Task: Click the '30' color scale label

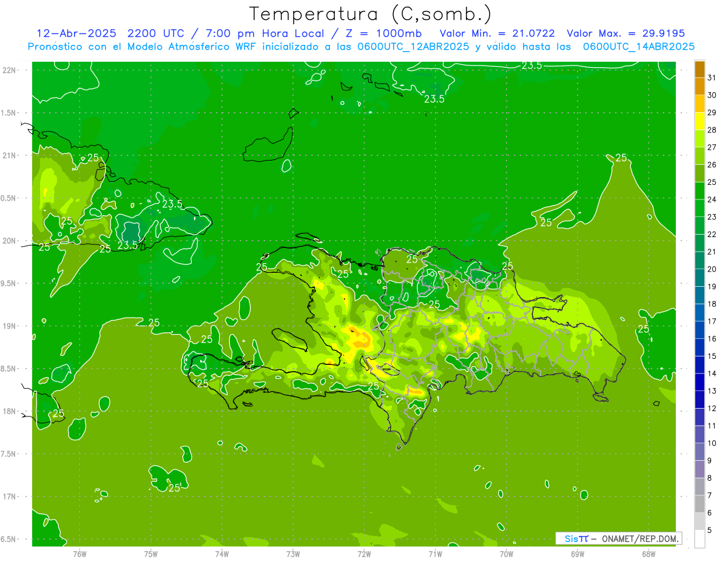Action: pos(712,95)
